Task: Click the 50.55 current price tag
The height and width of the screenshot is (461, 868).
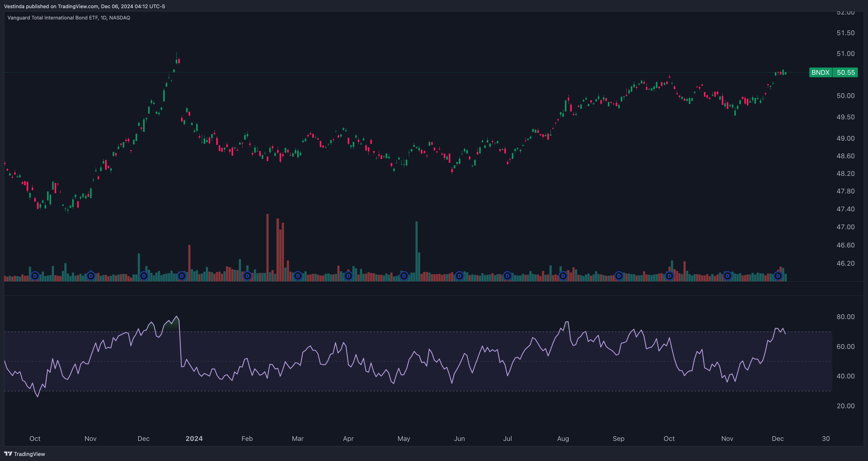Action: tap(845, 73)
